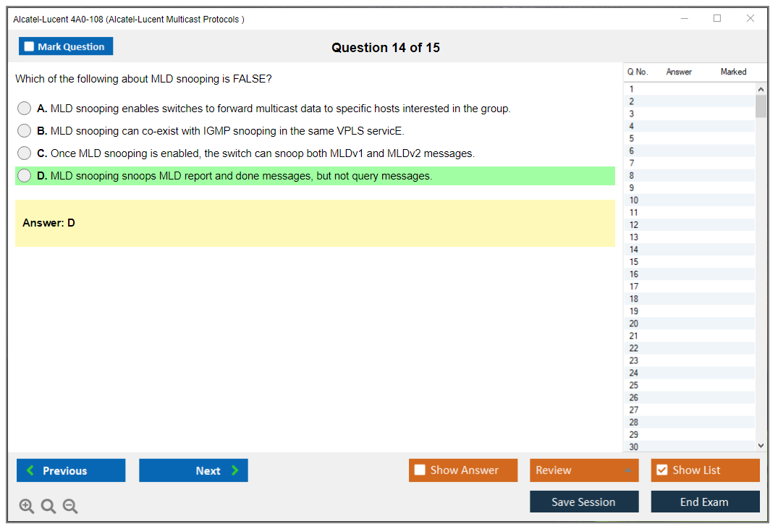Select option D radio button
This screenshot has width=778, height=532.
25,176
